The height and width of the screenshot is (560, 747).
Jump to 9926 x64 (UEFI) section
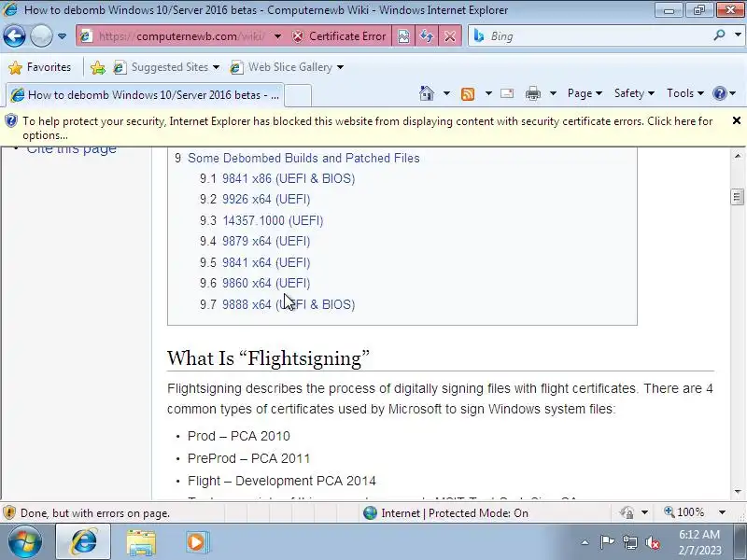coord(266,199)
